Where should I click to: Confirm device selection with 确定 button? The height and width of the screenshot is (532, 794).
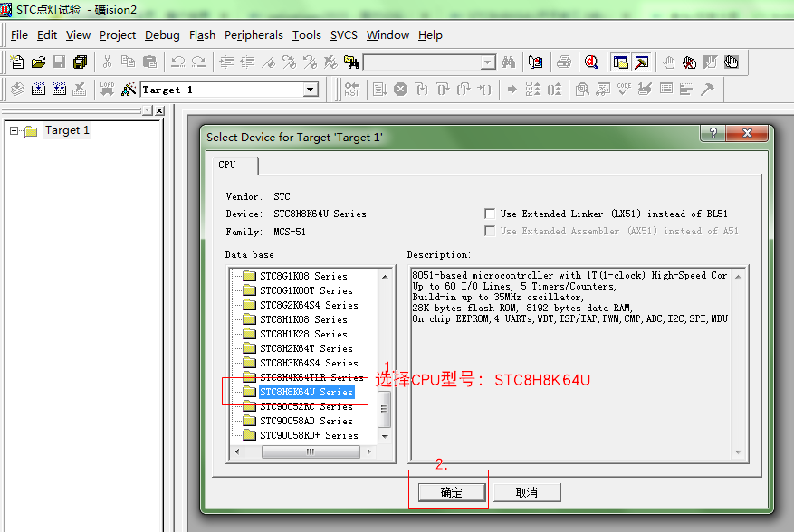coord(452,492)
